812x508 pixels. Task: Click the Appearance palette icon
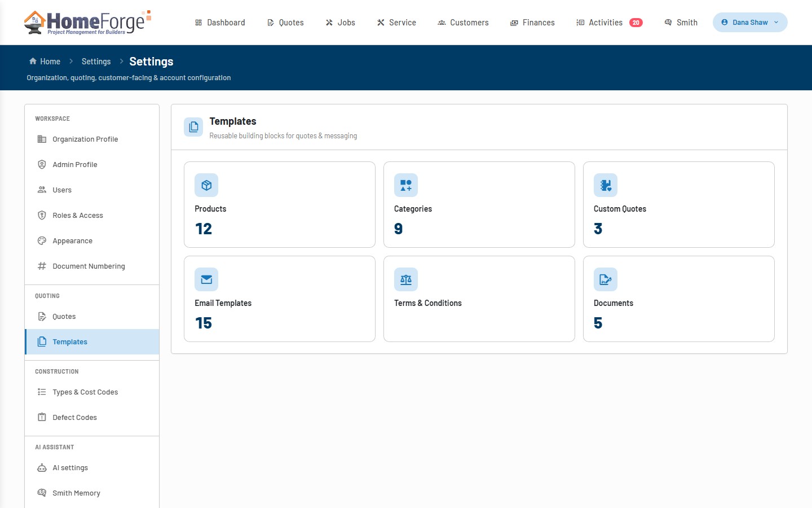pos(42,241)
